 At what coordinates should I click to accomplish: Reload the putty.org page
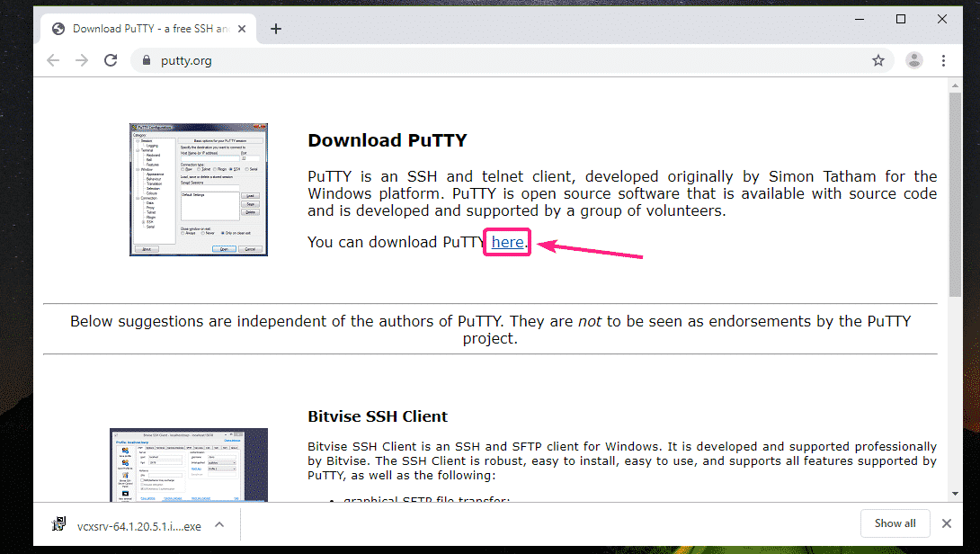[111, 60]
